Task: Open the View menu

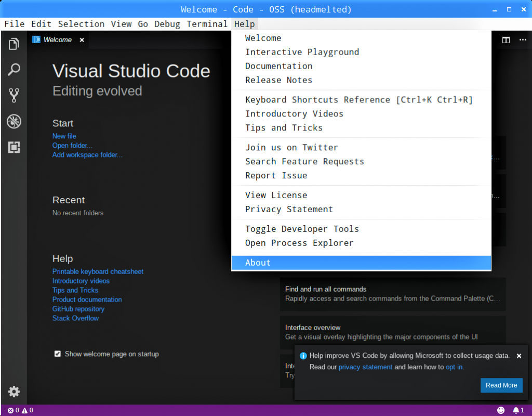Action: (x=121, y=24)
